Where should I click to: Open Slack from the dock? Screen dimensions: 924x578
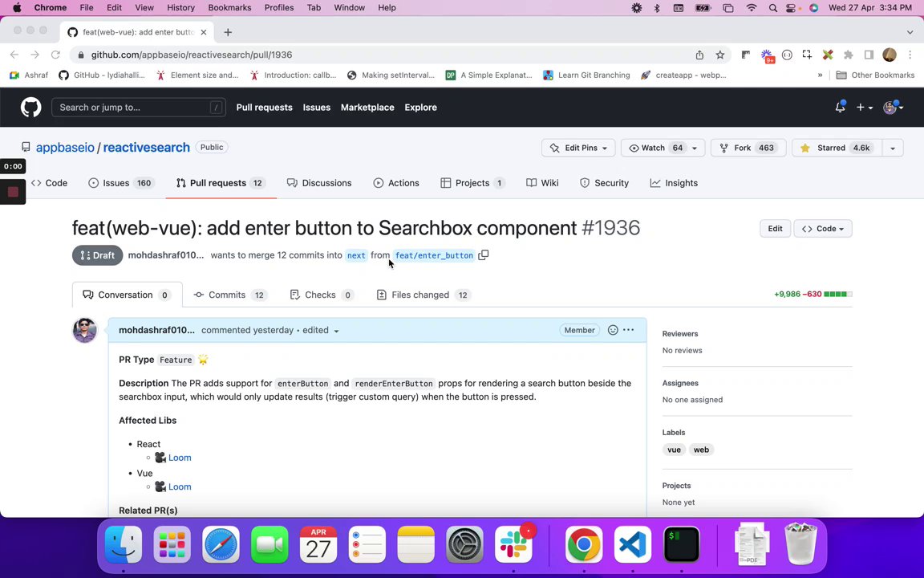513,544
